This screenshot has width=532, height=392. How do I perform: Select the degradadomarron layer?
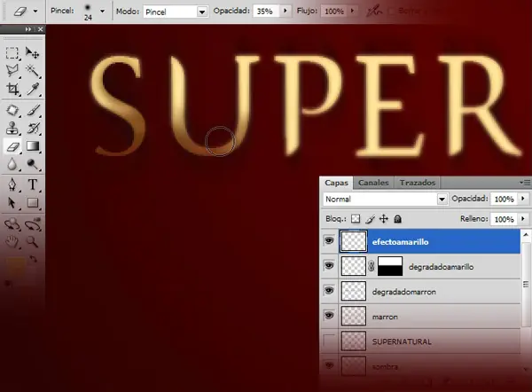[x=429, y=292]
